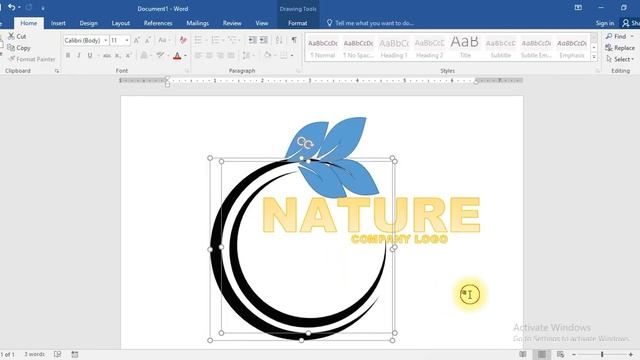Click the Tell me search box

tap(371, 23)
